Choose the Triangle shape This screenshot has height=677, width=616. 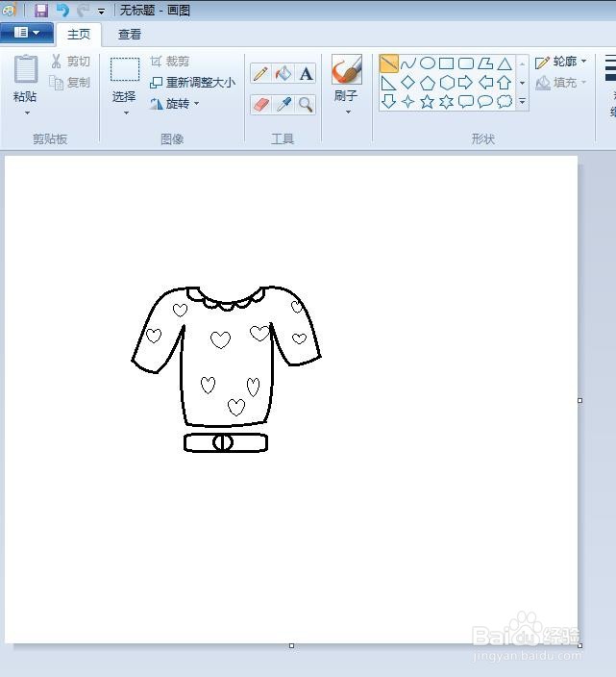click(505, 63)
